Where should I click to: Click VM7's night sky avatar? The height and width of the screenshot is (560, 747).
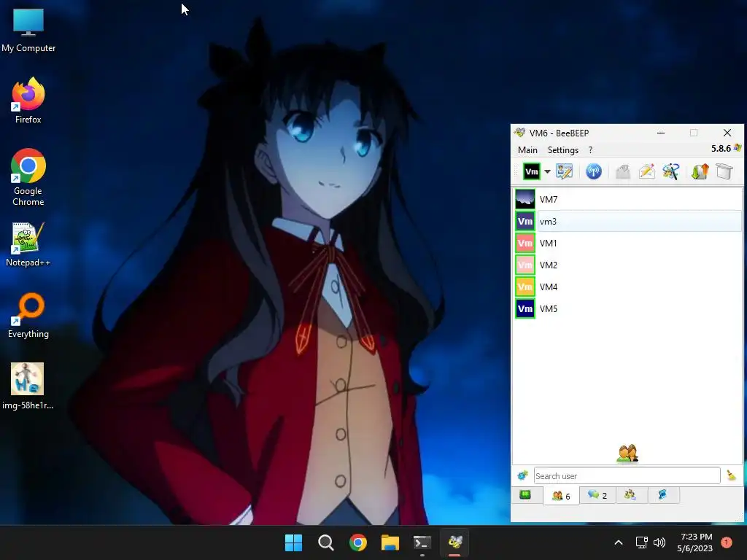point(525,200)
